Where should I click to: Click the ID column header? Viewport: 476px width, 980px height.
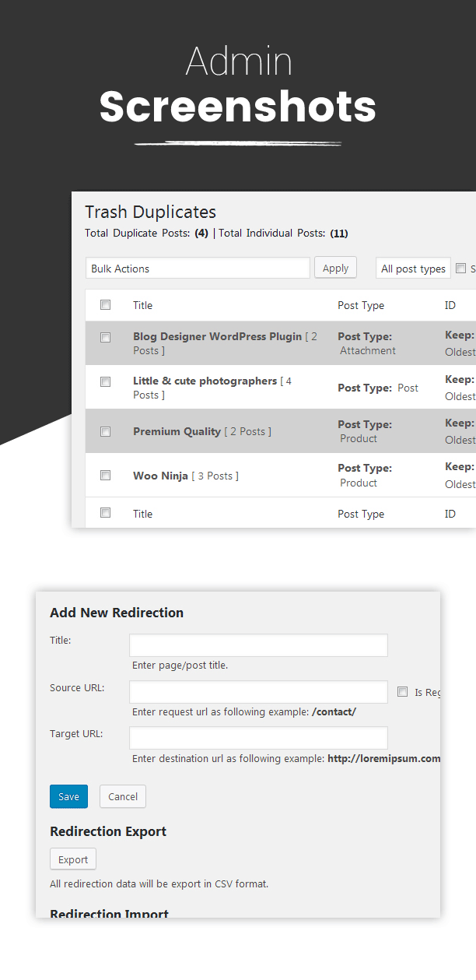450,304
